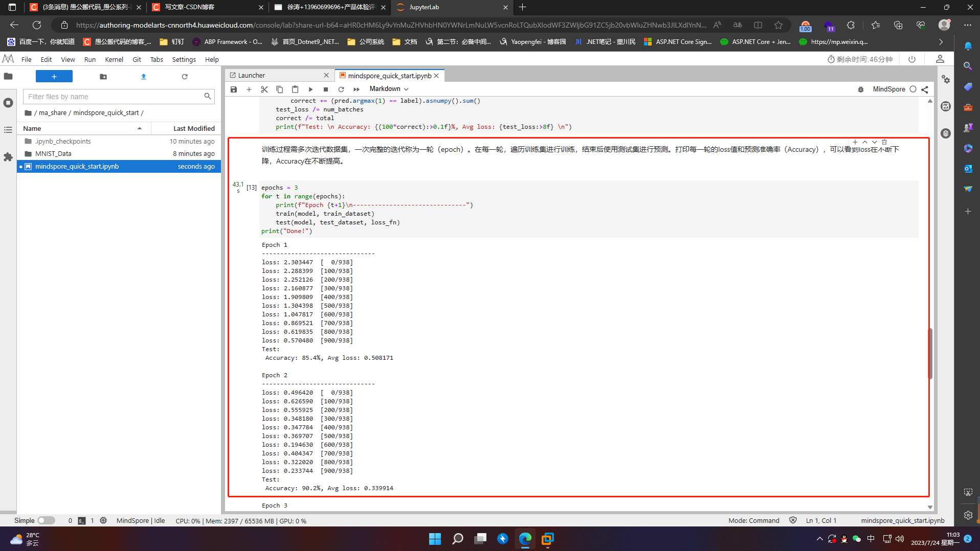The width and height of the screenshot is (980, 551).
Task: Move the cell up with the arrow
Action: [x=865, y=142]
